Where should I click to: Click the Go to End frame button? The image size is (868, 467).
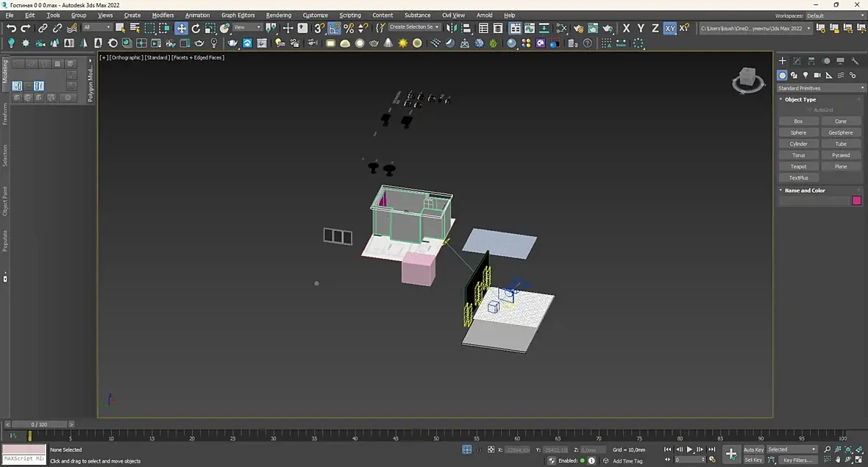click(711, 449)
